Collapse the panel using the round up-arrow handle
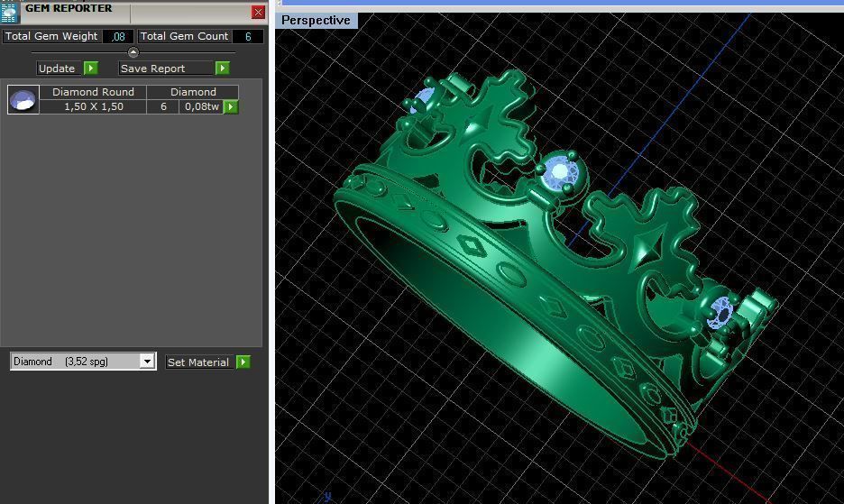The image size is (844, 504). [133, 52]
